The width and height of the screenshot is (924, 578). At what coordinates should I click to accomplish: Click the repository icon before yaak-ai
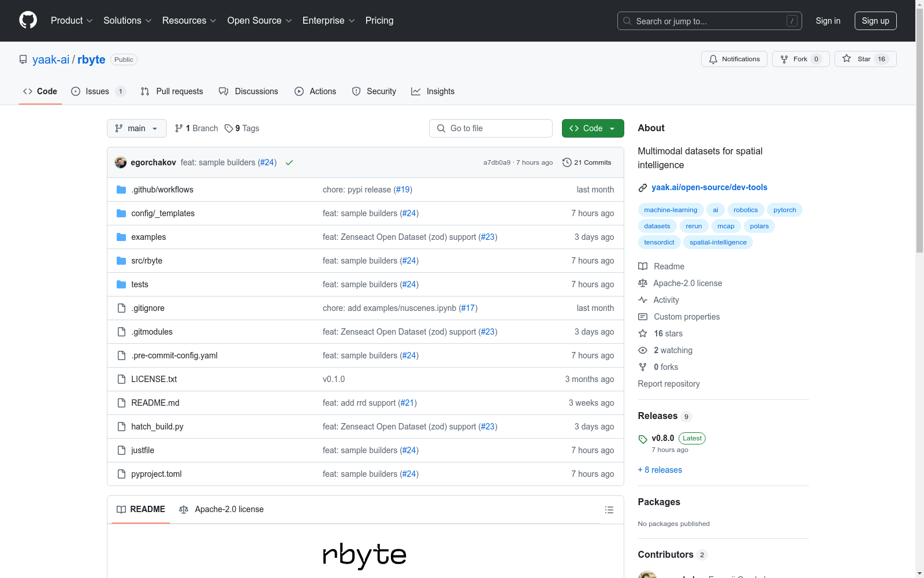click(x=23, y=60)
